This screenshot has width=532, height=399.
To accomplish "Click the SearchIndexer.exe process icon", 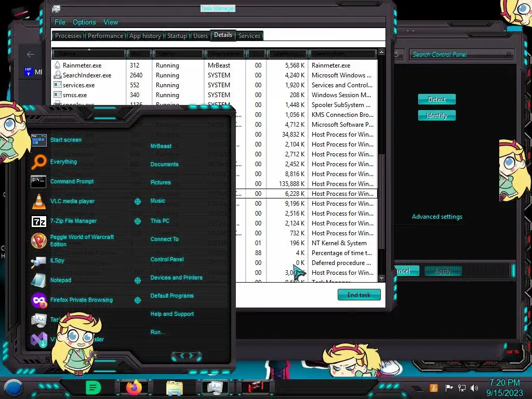I will 57,75.
